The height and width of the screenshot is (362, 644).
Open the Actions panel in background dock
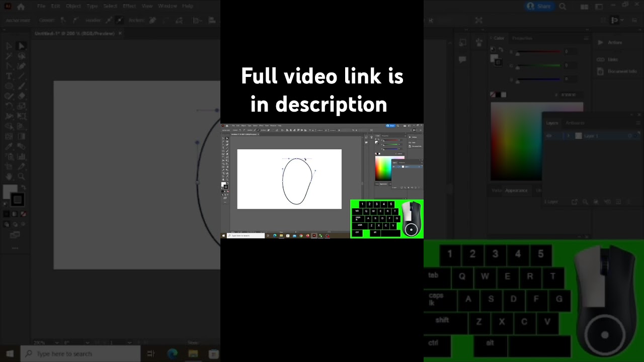pyautogui.click(x=610, y=43)
